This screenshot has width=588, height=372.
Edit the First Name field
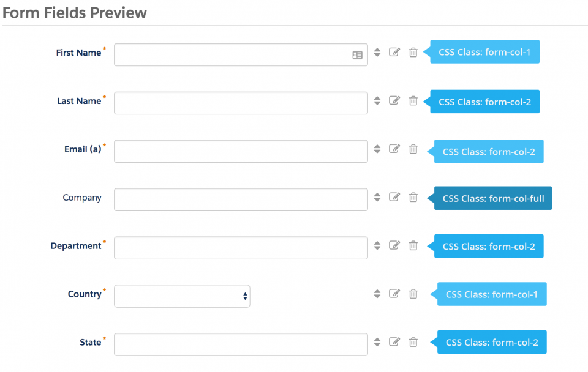click(x=394, y=52)
